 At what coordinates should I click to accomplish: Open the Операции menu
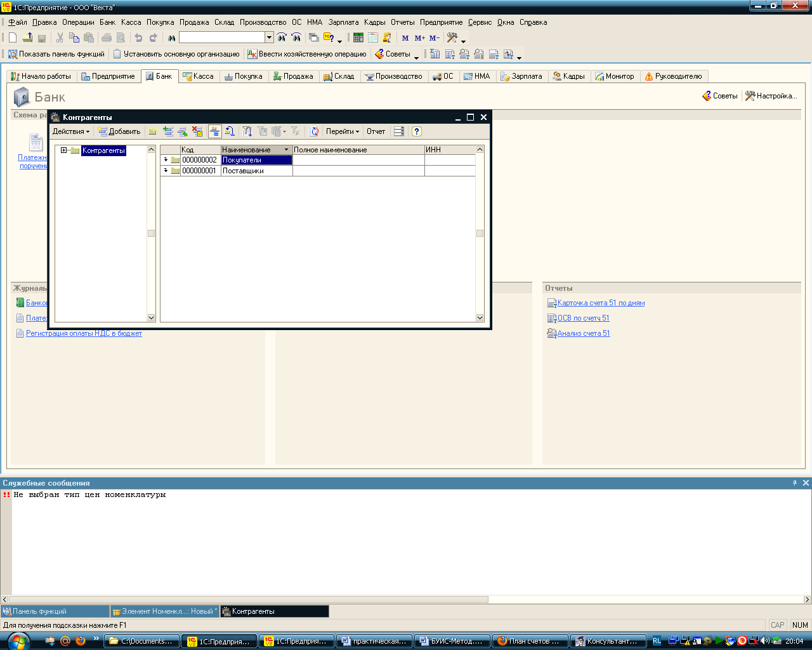[x=78, y=22]
